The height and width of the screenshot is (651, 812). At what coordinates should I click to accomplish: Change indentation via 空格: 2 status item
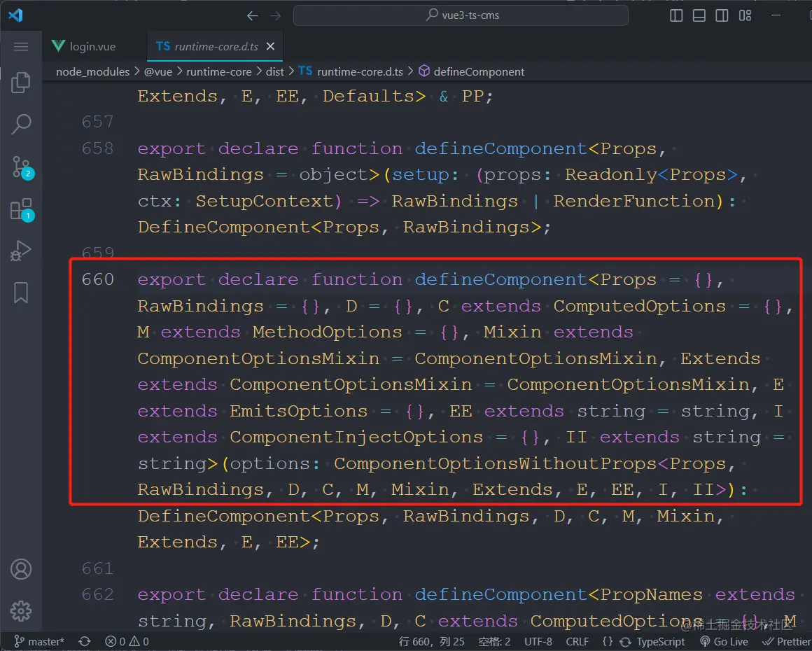(495, 642)
